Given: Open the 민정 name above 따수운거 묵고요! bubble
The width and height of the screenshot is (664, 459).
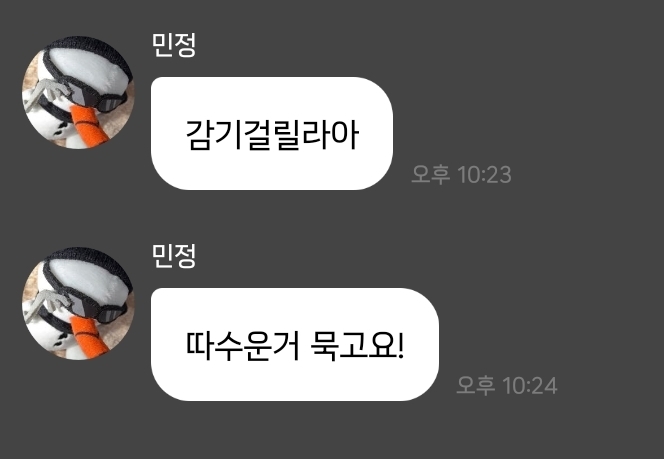Looking at the screenshot, I should click(x=174, y=256).
